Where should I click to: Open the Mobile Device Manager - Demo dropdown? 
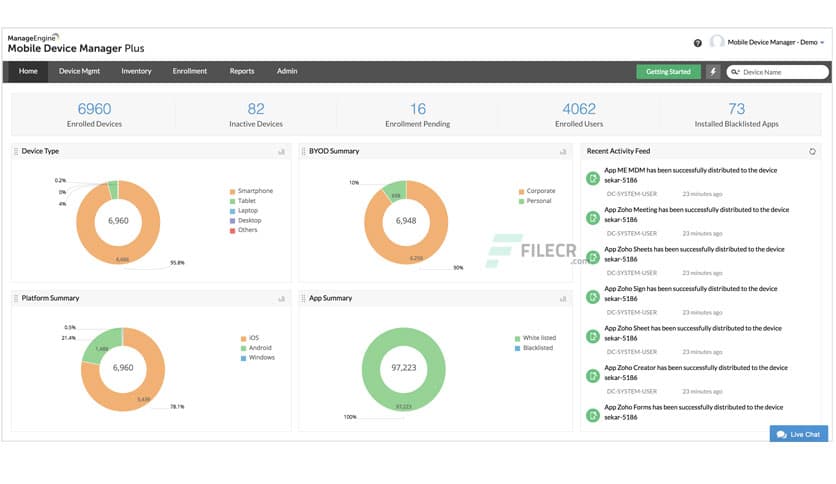pyautogui.click(x=775, y=42)
